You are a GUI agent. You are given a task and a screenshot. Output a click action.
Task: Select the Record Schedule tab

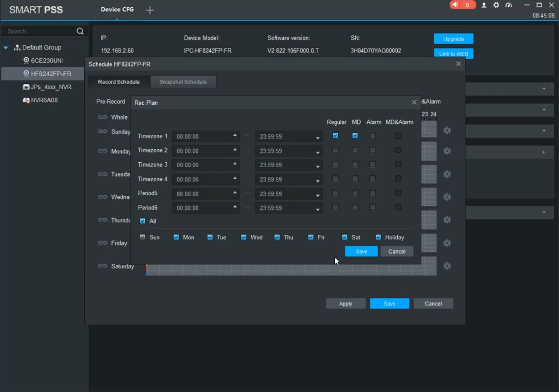[x=119, y=82]
